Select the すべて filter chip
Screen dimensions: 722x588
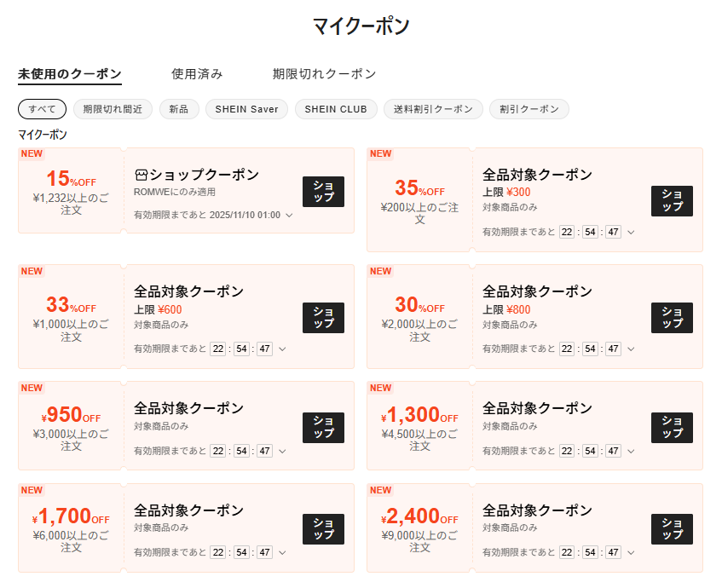click(x=42, y=109)
